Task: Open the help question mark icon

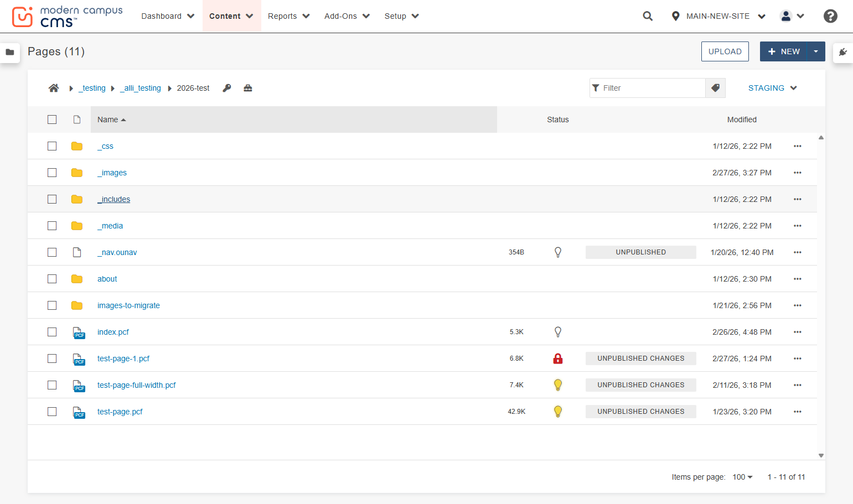Action: tap(830, 16)
